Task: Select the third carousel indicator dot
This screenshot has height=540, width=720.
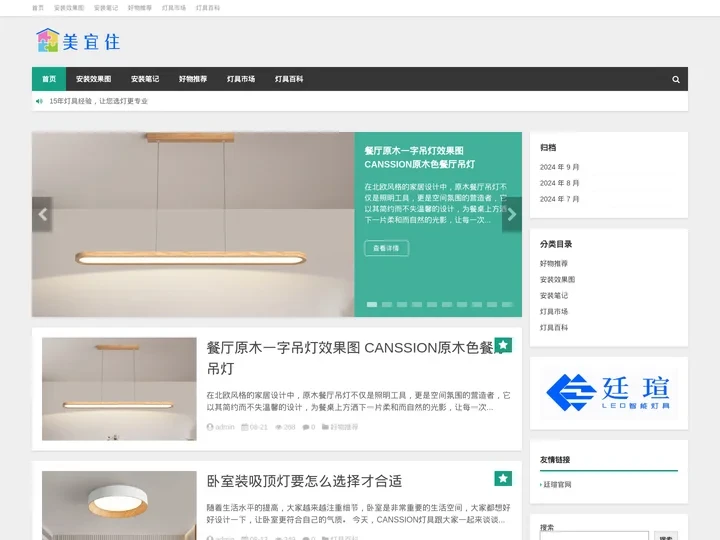Action: (x=402, y=304)
